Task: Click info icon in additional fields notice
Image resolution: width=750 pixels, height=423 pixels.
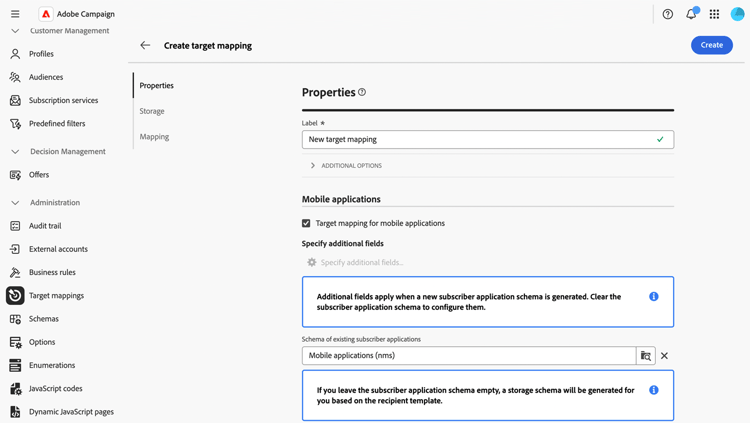Action: click(x=654, y=297)
